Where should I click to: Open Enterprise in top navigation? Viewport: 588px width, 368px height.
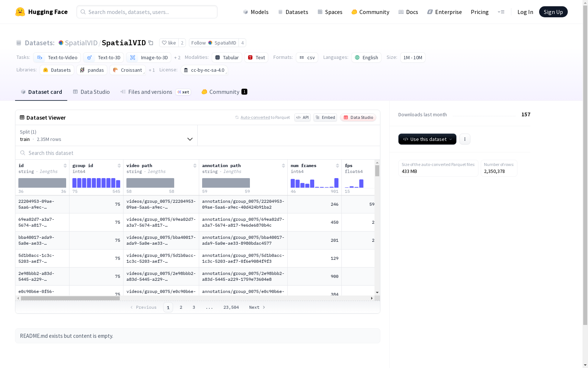tap(444, 12)
